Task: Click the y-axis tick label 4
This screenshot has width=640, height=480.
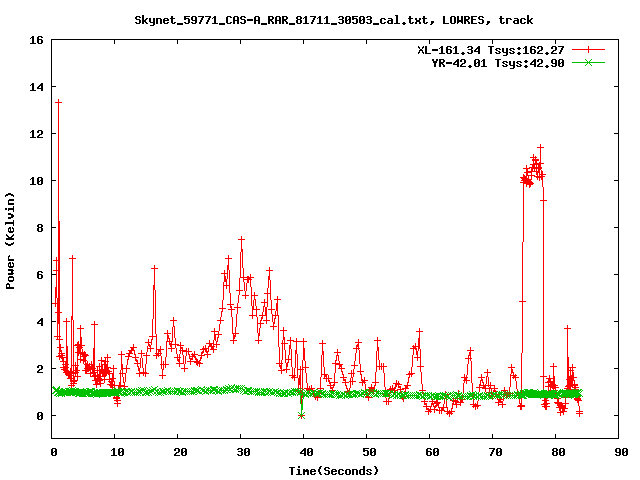Action: (40, 322)
